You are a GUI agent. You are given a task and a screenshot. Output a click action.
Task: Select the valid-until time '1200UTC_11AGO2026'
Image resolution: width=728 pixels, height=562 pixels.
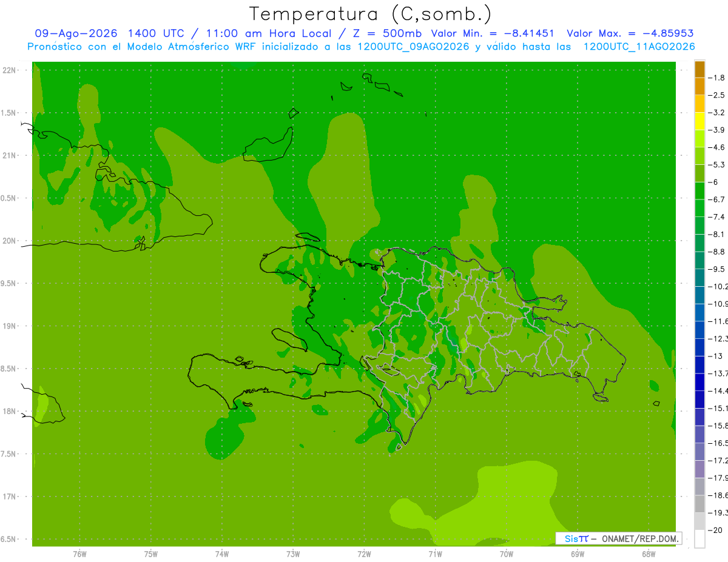pyautogui.click(x=639, y=47)
